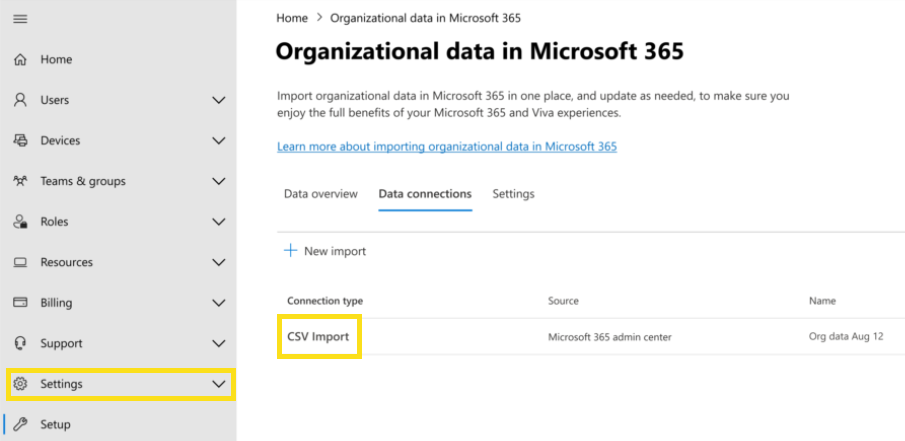Screen dimensions: 905x441
Task: Open the Teams & groups navigation item
Action: [118, 181]
